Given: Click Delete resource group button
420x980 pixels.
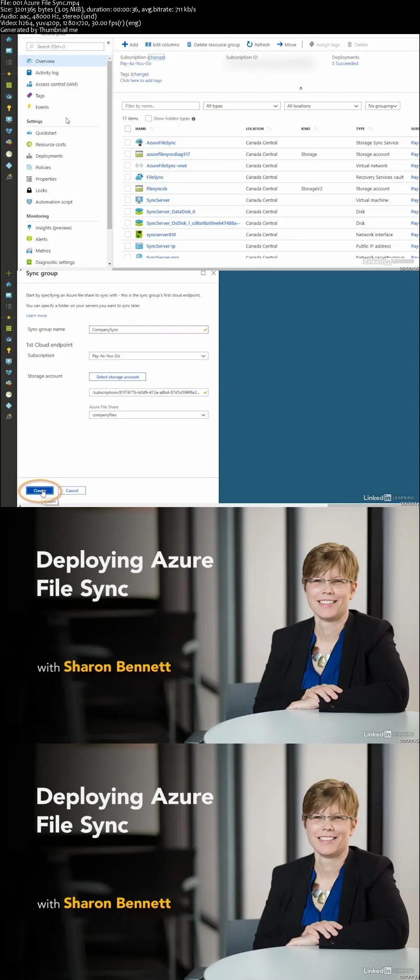Looking at the screenshot, I should [213, 45].
